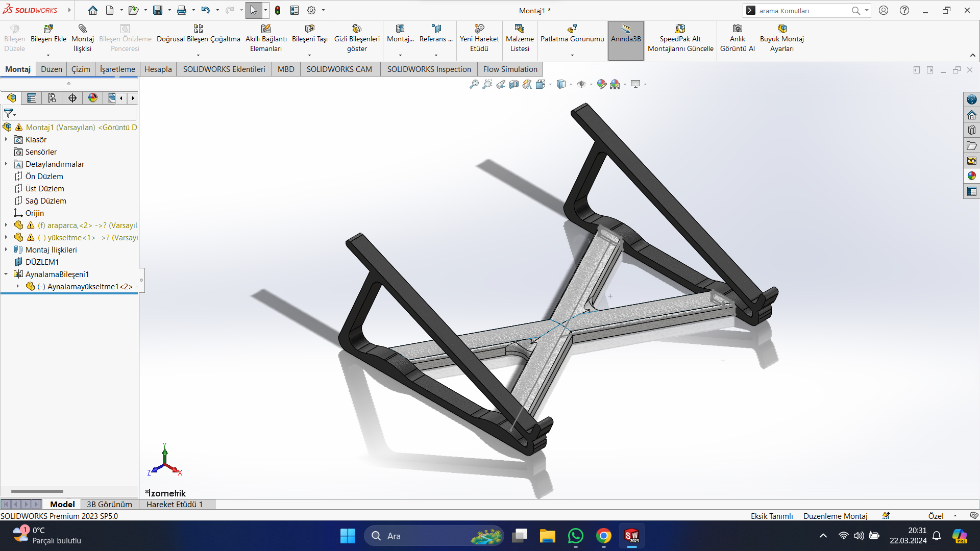Toggle the hide/show items eye icon in view toolbar
This screenshot has width=980, height=551.
tap(581, 84)
